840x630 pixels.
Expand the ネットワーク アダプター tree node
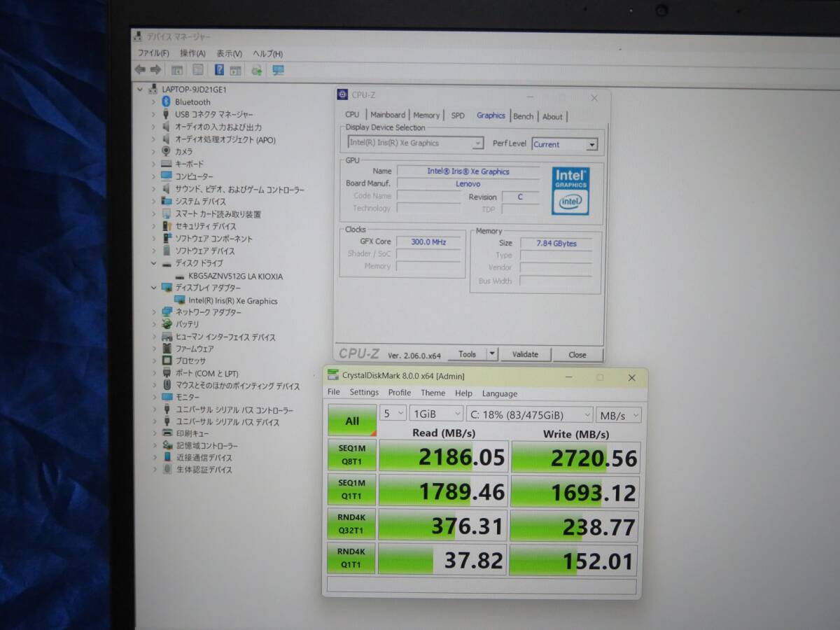154,312
